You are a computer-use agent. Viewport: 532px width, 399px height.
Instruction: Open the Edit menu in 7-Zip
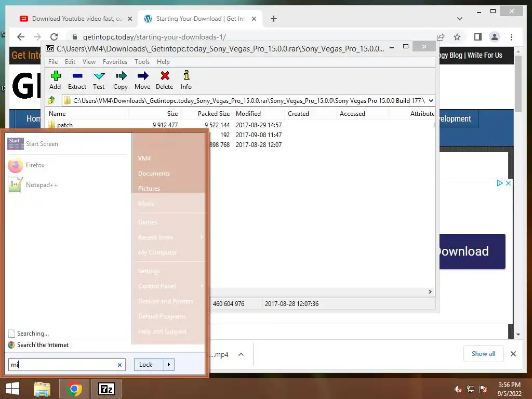point(70,62)
